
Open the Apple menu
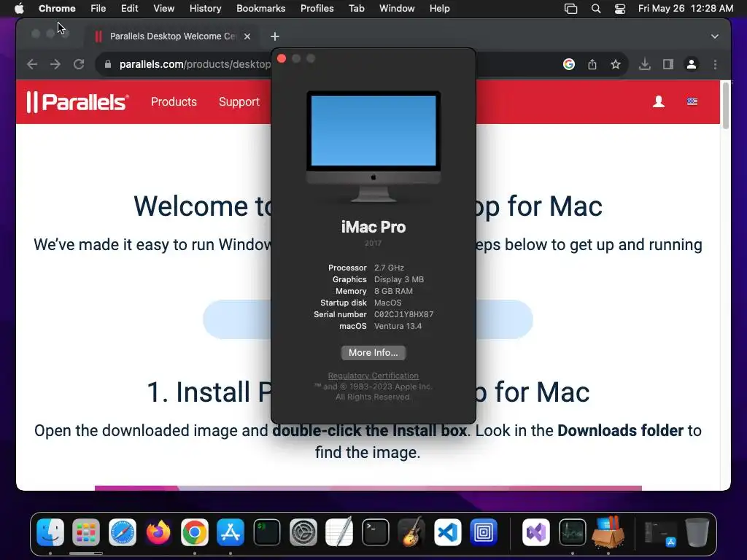19,8
